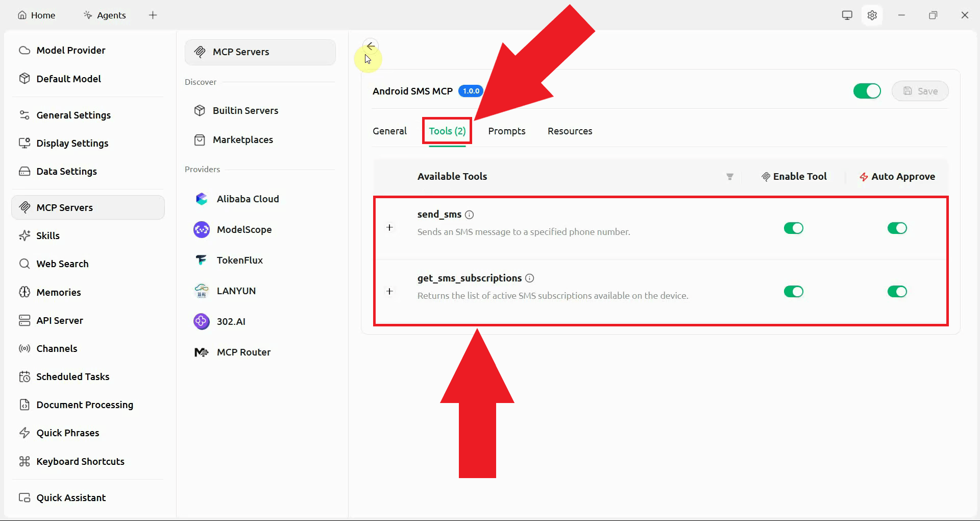
Task: Toggle Auto Approve for send_sms
Action: 897,228
